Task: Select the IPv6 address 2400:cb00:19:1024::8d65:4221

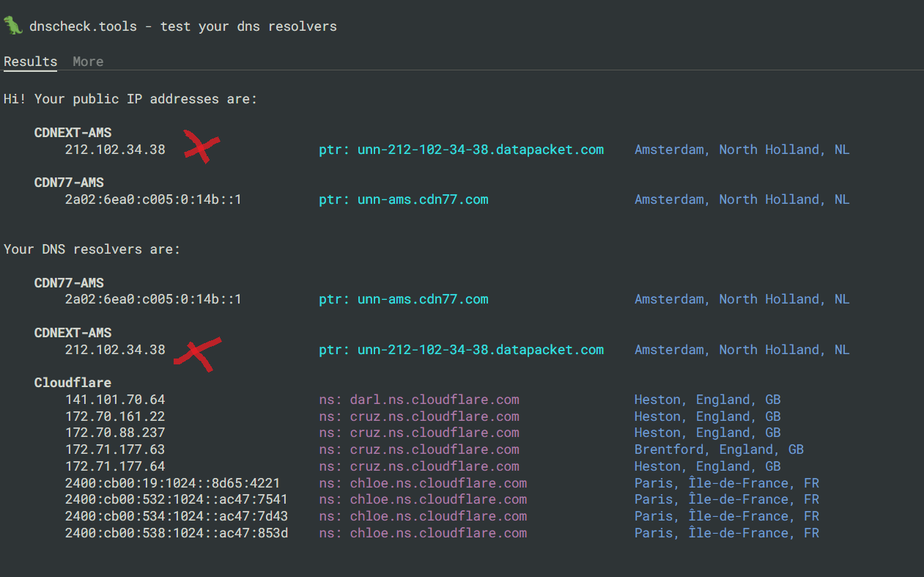Action: click(172, 483)
